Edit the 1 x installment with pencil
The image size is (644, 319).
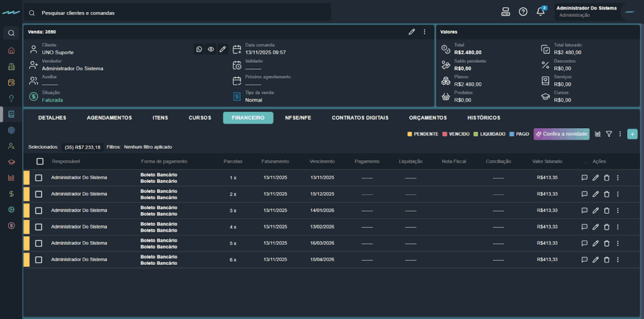click(596, 178)
